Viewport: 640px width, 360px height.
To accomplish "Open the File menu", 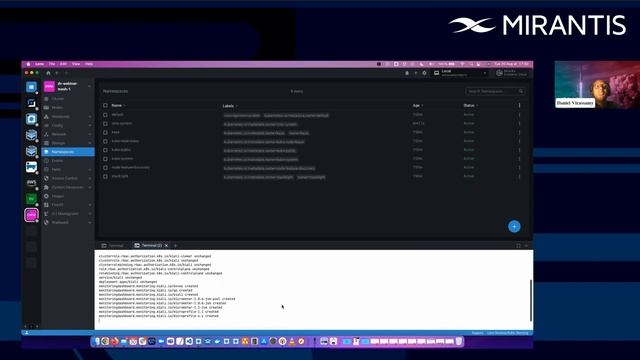I will pos(52,64).
